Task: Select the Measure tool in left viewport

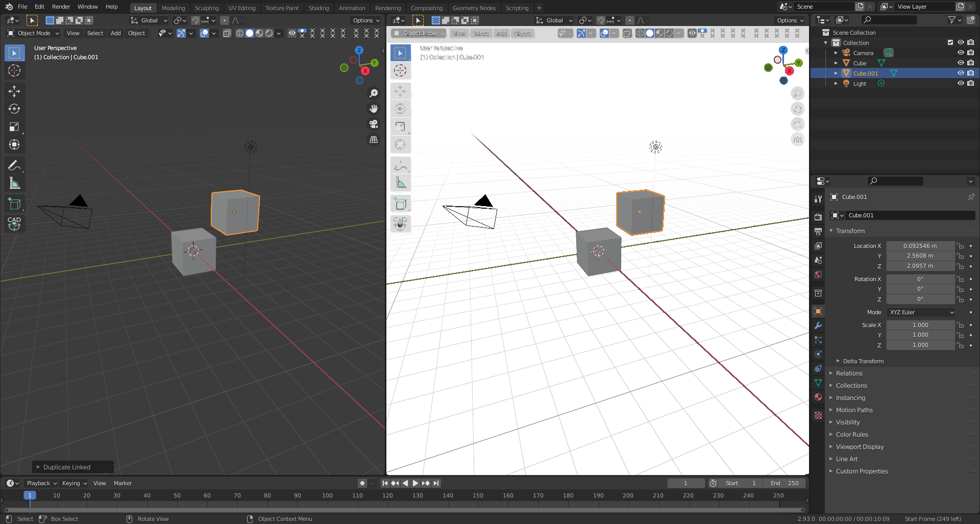Action: (14, 183)
